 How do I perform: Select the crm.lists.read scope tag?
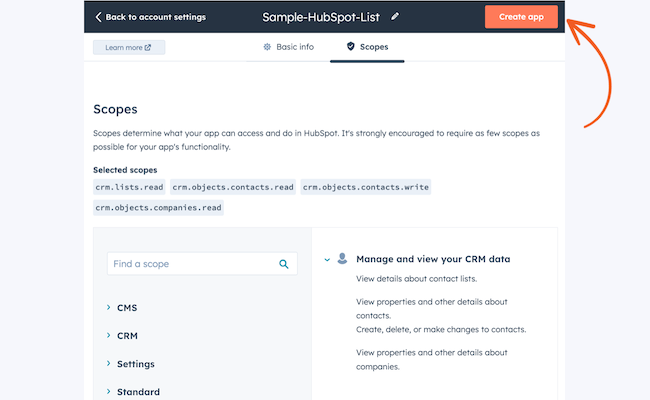[129, 187]
